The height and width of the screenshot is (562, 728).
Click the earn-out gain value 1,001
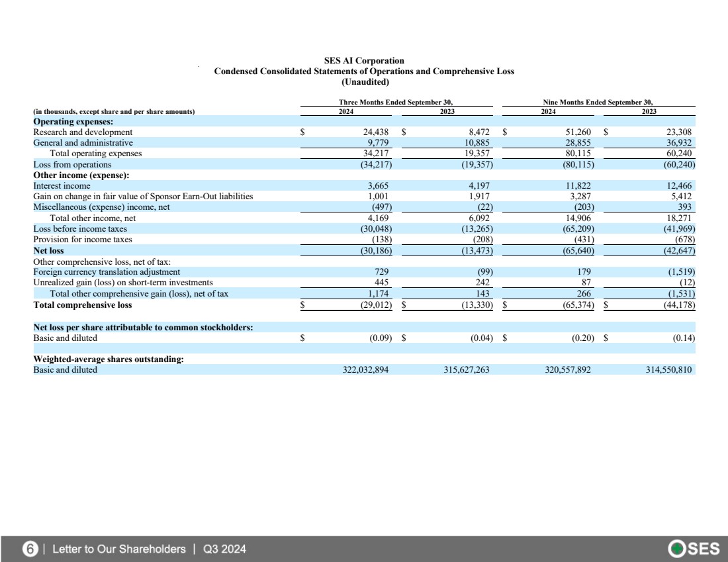(x=378, y=196)
